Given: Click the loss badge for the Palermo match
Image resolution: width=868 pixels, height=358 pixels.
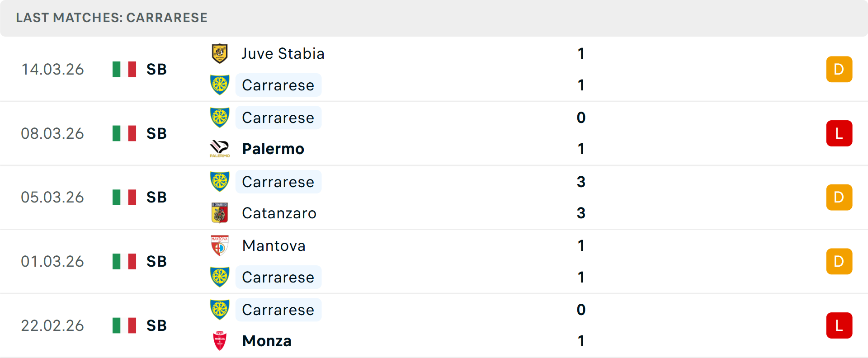Looking at the screenshot, I should click(839, 133).
